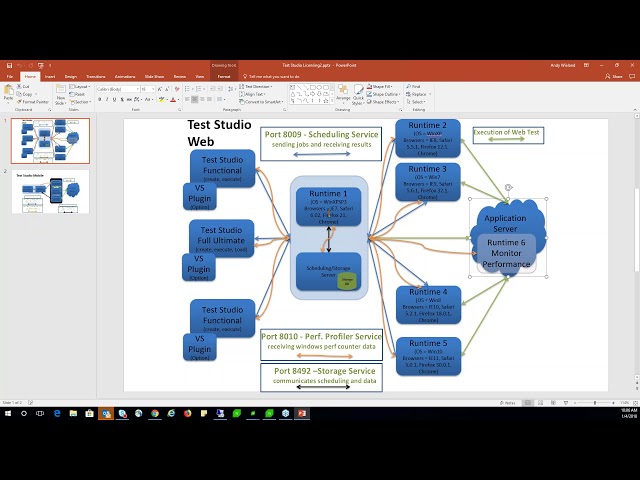The image size is (640, 480).
Task: Open the Select menu in Editing
Action: tap(416, 102)
